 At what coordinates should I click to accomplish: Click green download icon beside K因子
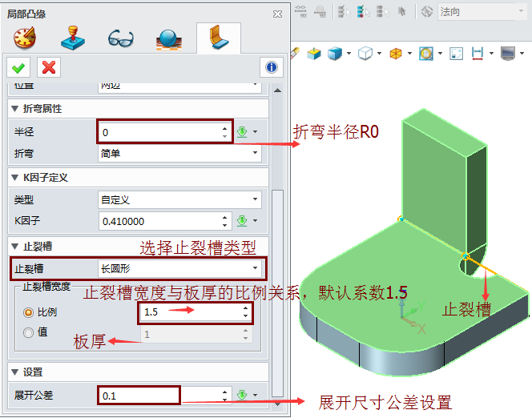(x=242, y=221)
